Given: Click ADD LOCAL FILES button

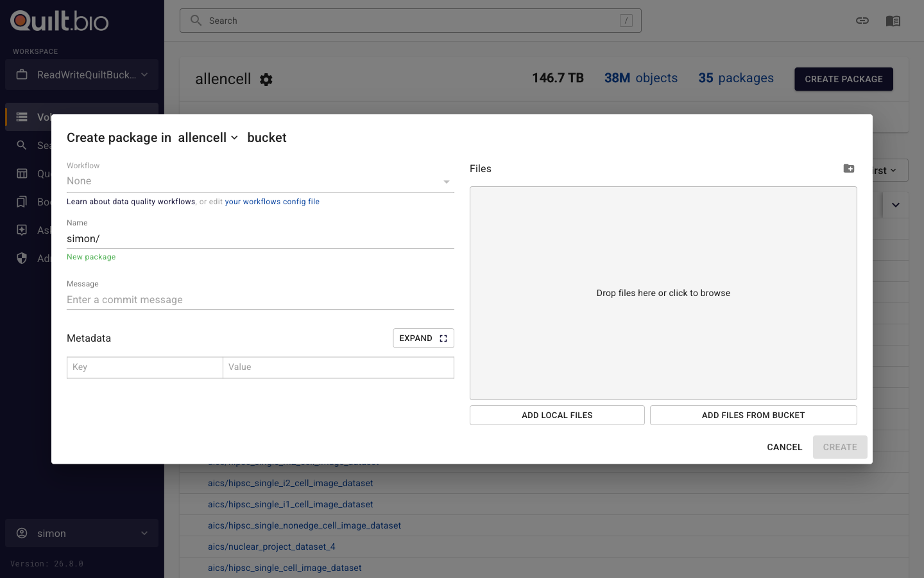Looking at the screenshot, I should 557,416.
